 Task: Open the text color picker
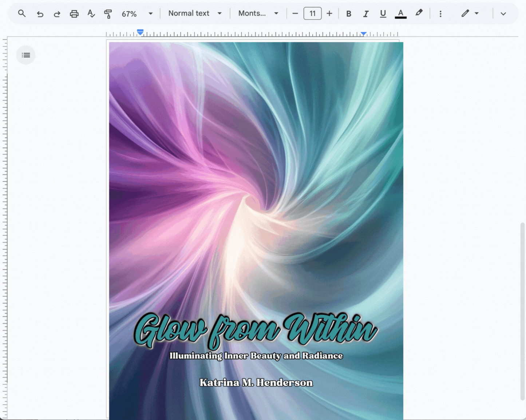click(x=400, y=13)
